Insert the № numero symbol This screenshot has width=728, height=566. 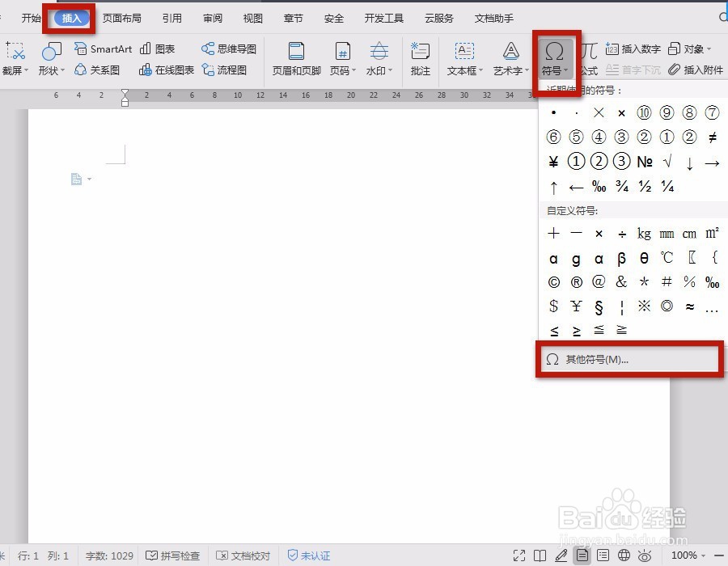point(645,162)
